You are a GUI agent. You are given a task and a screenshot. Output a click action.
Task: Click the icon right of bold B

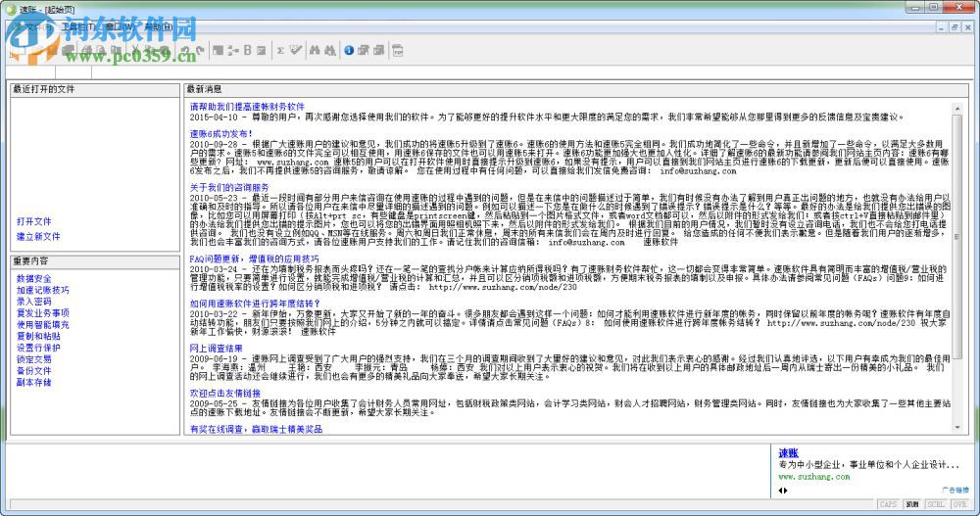pos(262,51)
